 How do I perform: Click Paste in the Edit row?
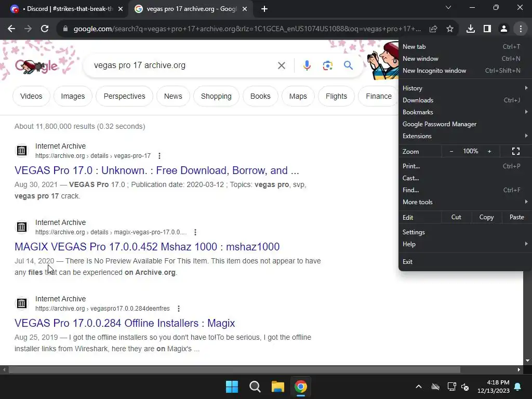coord(517,217)
